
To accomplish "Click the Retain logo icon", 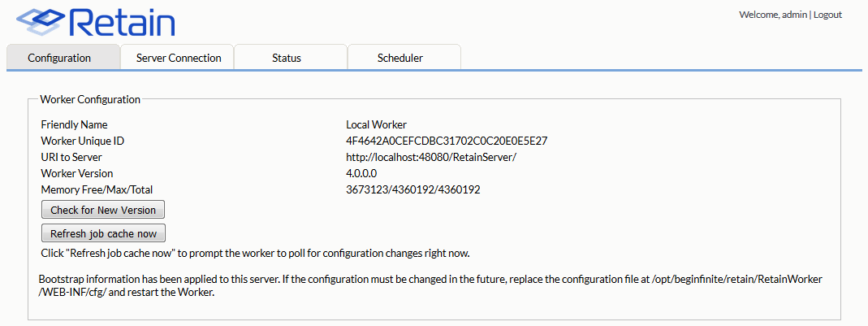I will [40, 22].
